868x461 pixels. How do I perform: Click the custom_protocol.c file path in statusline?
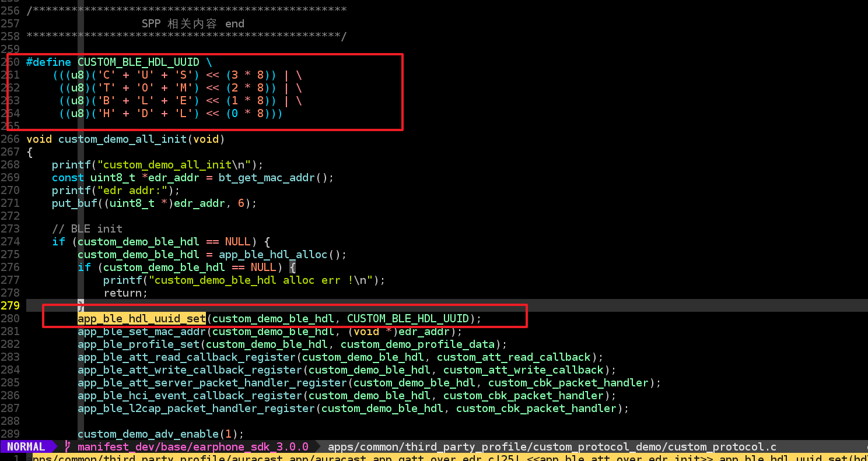552,447
